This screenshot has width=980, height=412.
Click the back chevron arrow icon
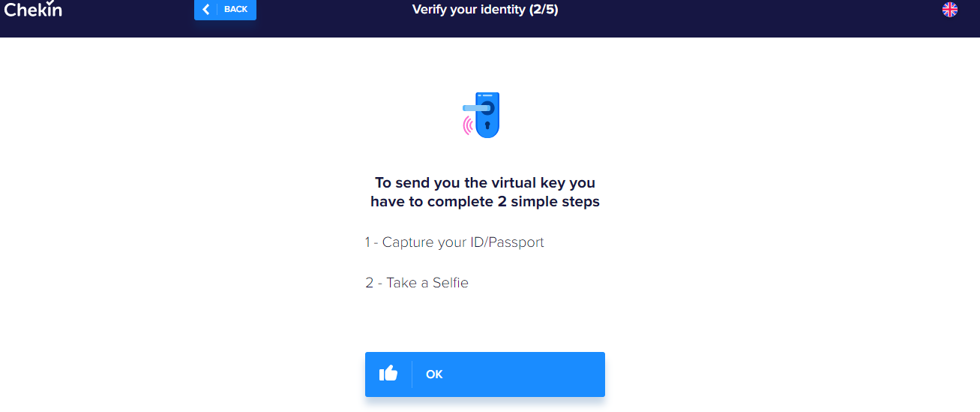click(206, 9)
